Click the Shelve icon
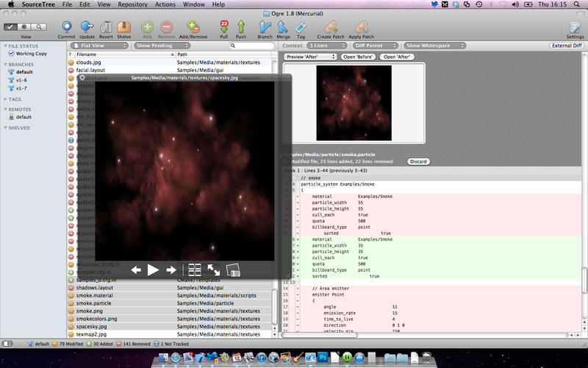The width and height of the screenshot is (588, 368). pos(124,27)
